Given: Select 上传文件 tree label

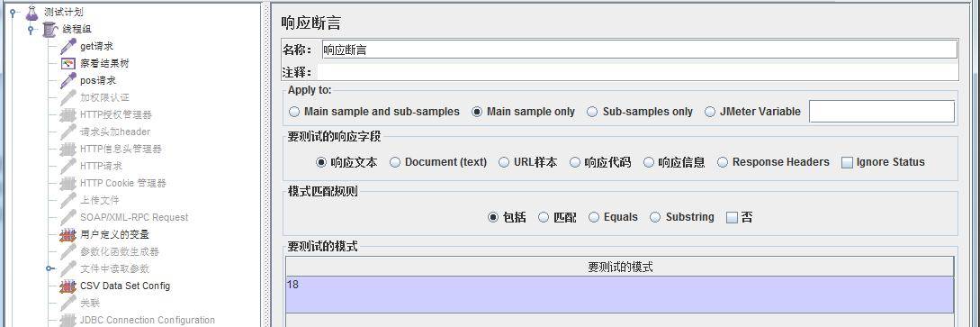Looking at the screenshot, I should point(99,200).
